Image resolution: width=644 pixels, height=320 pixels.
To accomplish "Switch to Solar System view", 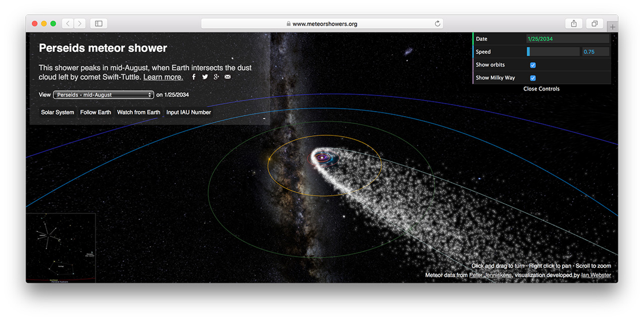I will [58, 112].
